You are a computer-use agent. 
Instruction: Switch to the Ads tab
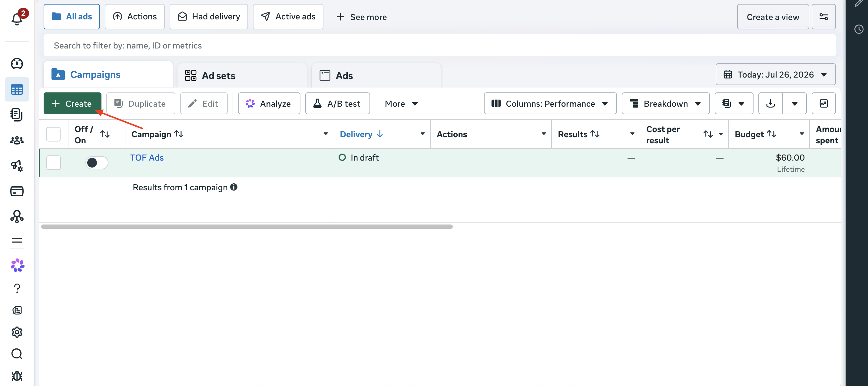click(x=376, y=75)
